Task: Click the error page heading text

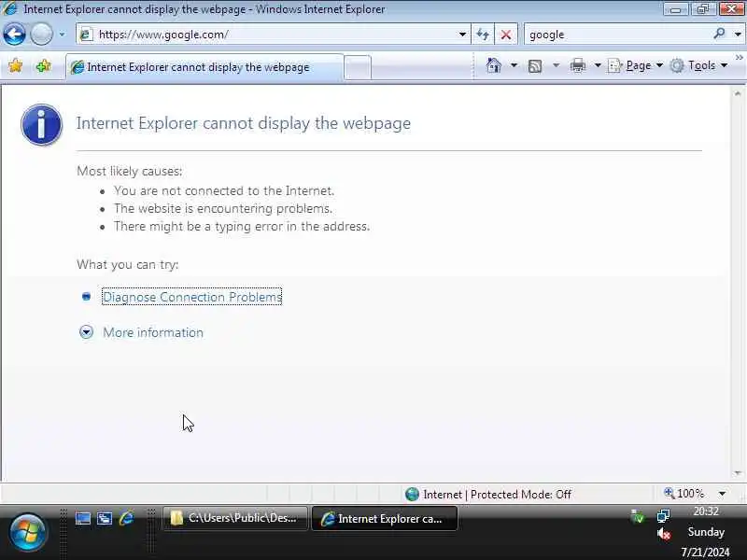Action: tap(244, 123)
